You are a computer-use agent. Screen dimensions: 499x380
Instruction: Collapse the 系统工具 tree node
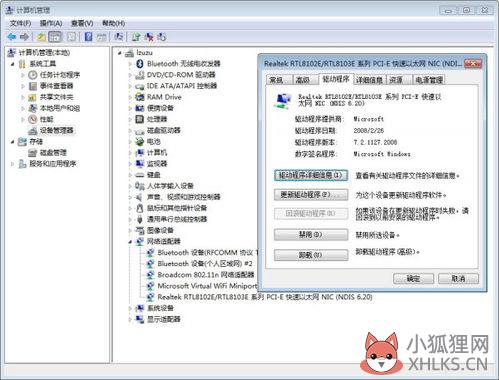13,64
